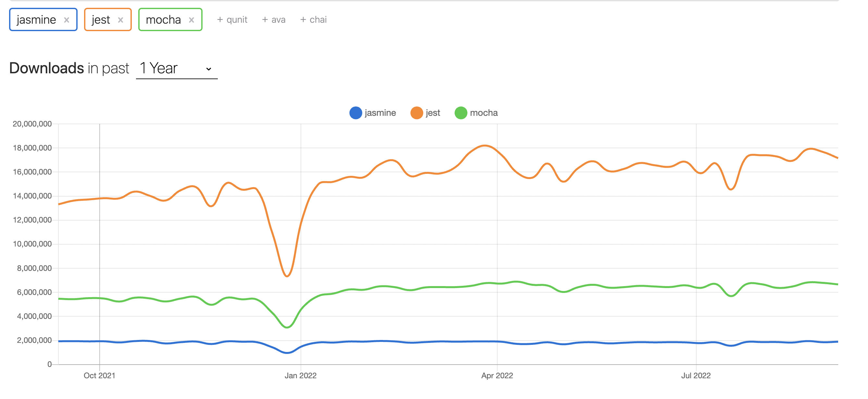The image size is (868, 399).
Task: Add chai package suggestion
Action: (x=313, y=20)
